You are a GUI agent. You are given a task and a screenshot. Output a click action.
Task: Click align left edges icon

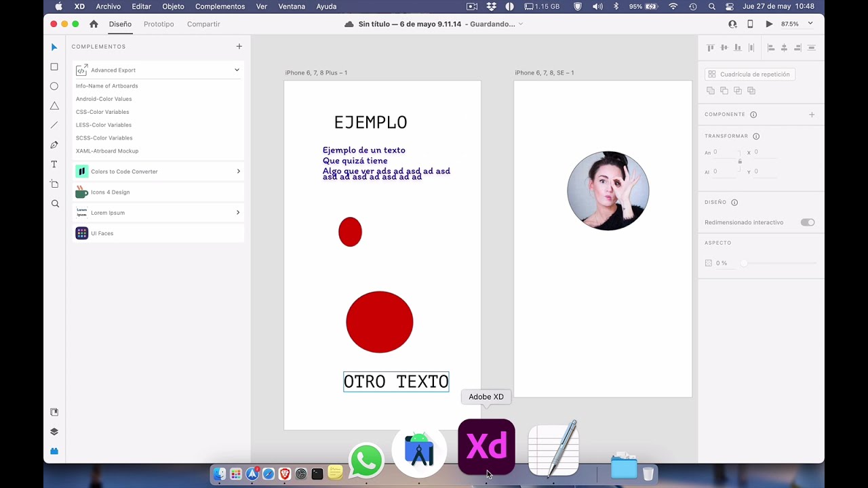click(x=771, y=47)
